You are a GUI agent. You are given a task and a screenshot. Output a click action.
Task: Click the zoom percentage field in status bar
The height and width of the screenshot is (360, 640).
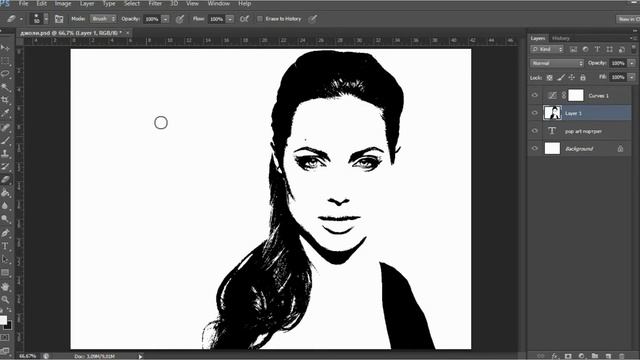tap(28, 356)
